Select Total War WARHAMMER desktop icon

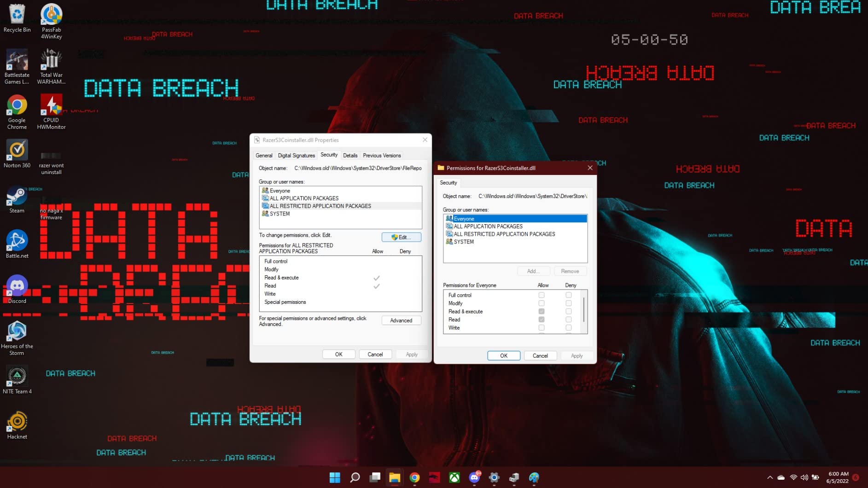pos(51,67)
